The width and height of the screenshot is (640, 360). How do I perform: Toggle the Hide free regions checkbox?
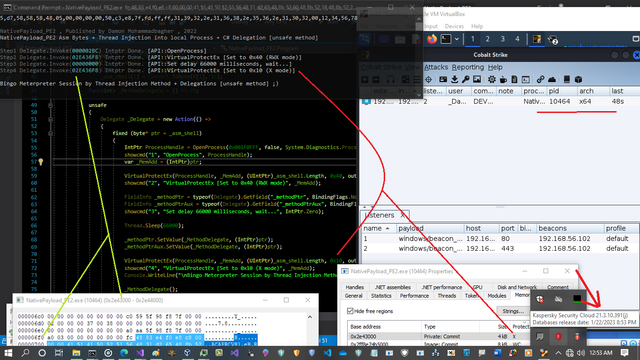click(350, 311)
